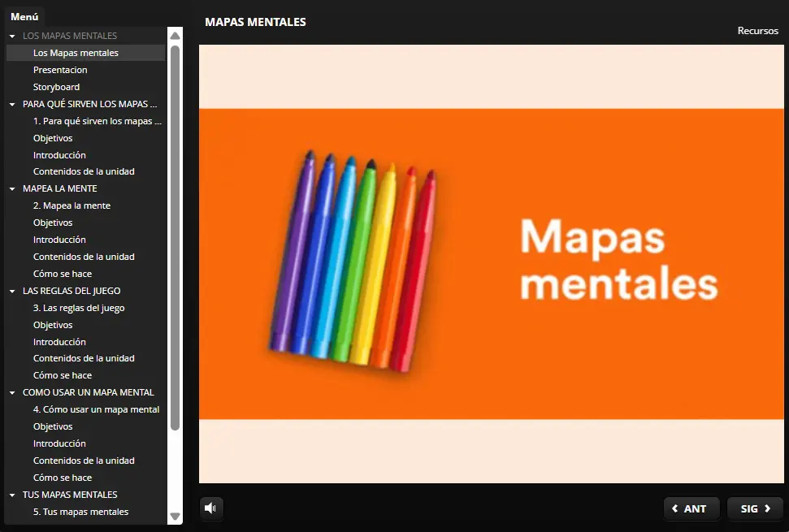Select 4. Cómo usar un mapa mental
The width and height of the screenshot is (789, 532).
(x=96, y=409)
